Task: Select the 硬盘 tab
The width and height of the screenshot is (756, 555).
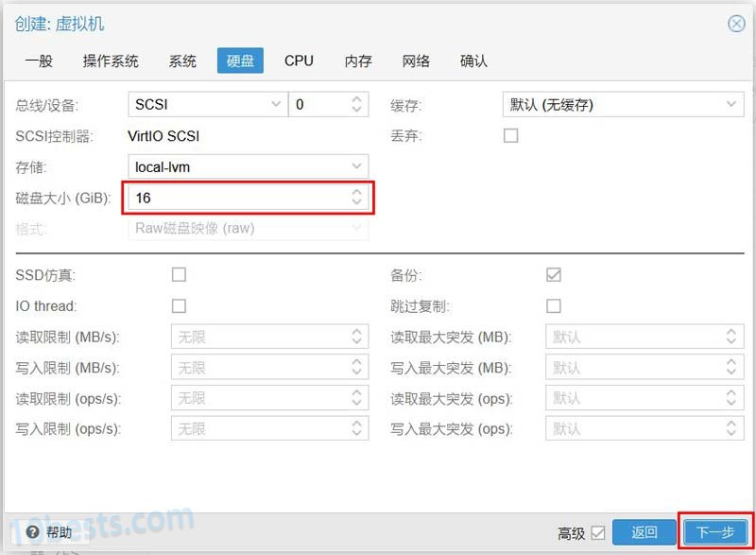Action: tap(240, 61)
